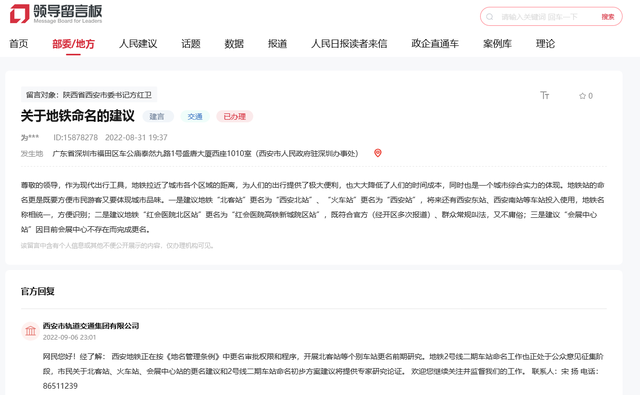
Task: Click the 留言对象 recipient label
Action: pyautogui.click(x=89, y=95)
